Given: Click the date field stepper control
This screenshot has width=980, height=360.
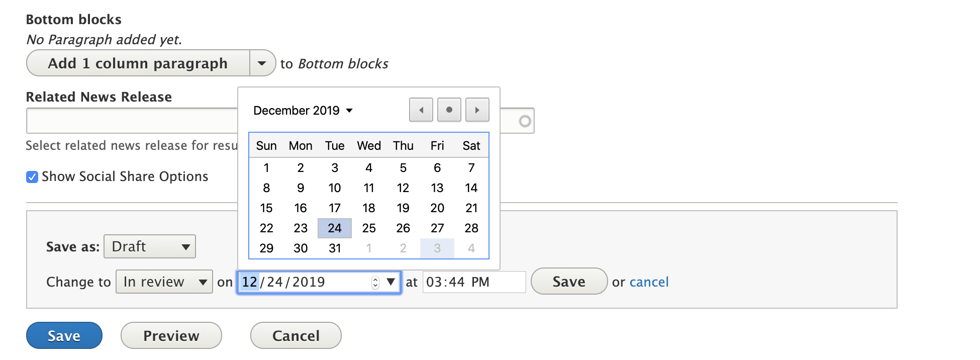Looking at the screenshot, I should coord(375,282).
